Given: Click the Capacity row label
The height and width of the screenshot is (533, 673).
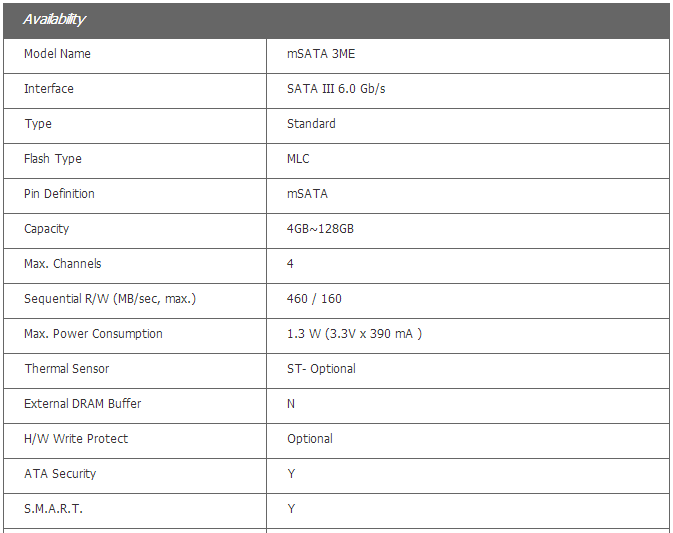Looking at the screenshot, I should (x=47, y=229).
